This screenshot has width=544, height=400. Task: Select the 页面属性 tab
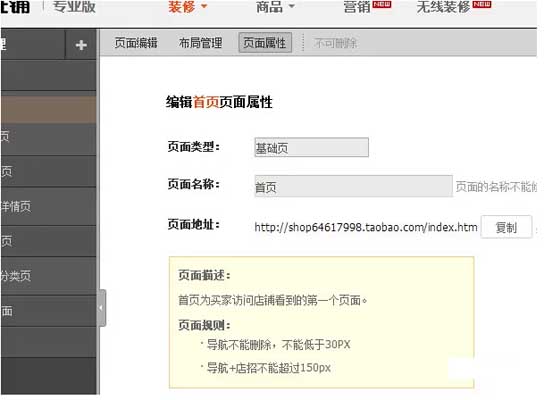(x=265, y=43)
